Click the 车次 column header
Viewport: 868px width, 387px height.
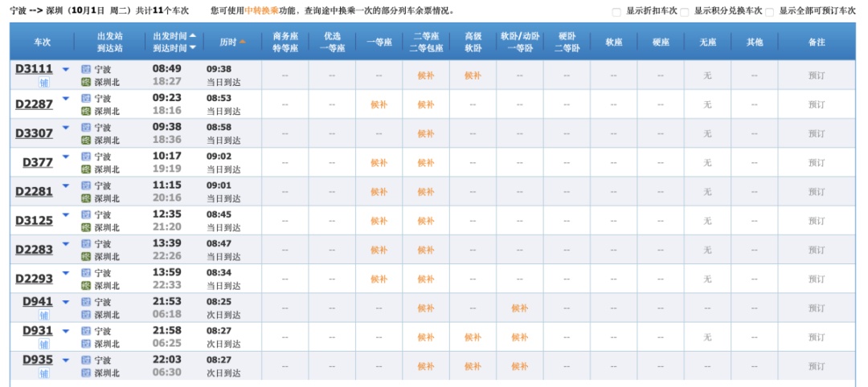42,42
